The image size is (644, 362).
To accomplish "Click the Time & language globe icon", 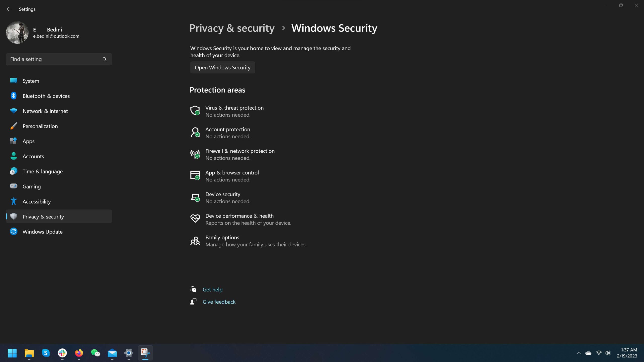I will tap(14, 171).
